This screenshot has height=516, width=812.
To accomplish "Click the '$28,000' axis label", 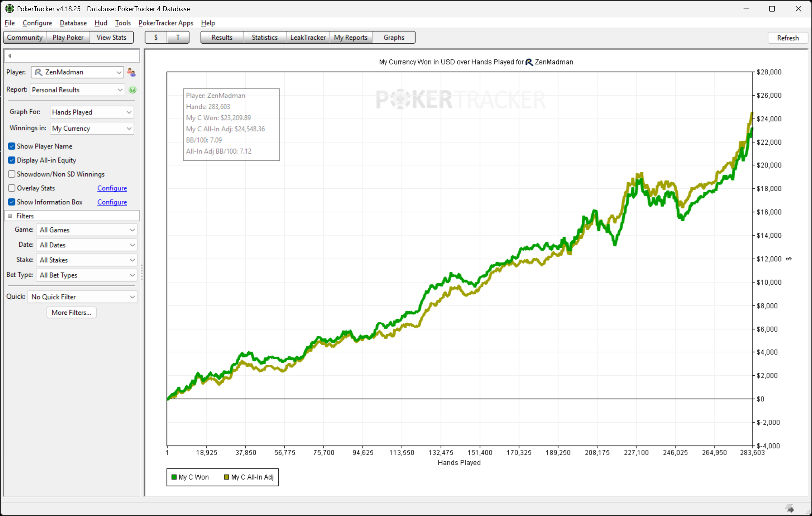I will point(769,72).
